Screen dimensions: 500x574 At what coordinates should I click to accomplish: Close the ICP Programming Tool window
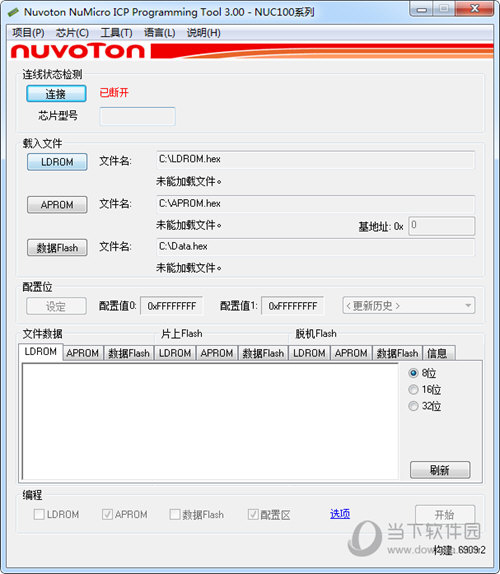[x=475, y=9]
